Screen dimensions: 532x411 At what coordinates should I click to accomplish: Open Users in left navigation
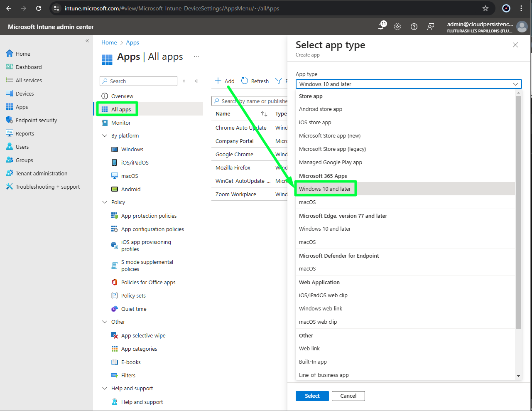[22, 147]
